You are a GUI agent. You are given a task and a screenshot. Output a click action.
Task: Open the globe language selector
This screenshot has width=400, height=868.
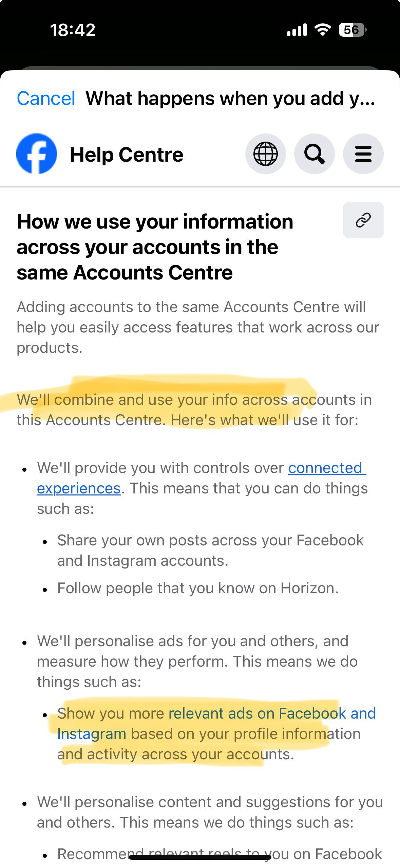pyautogui.click(x=265, y=154)
